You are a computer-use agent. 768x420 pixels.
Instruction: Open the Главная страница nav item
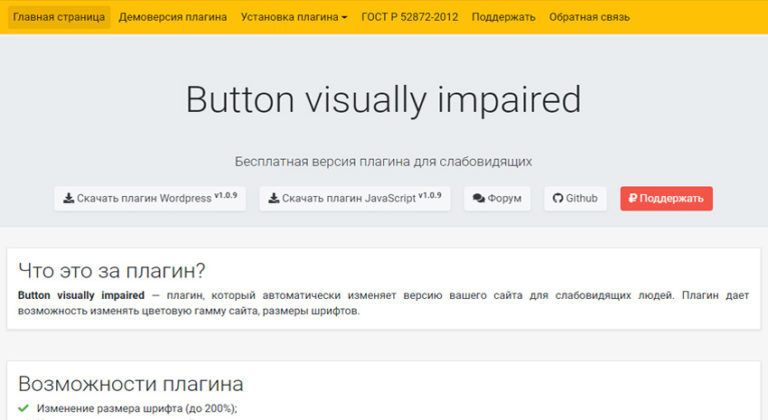59,17
